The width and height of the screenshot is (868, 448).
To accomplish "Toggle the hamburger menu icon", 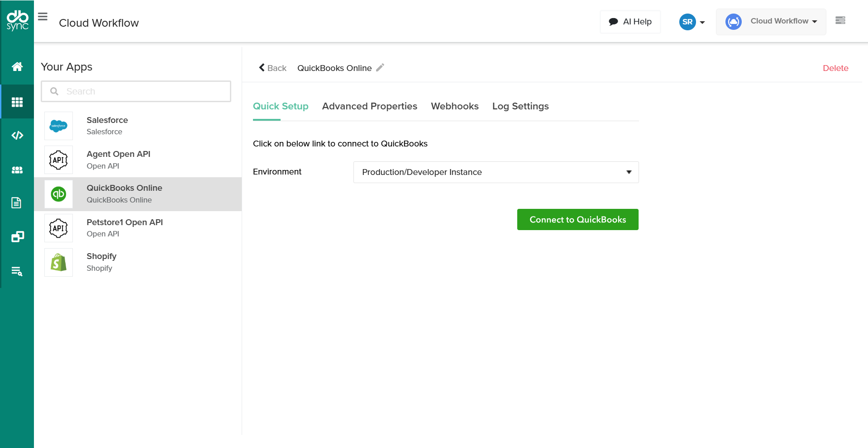I will click(x=43, y=17).
